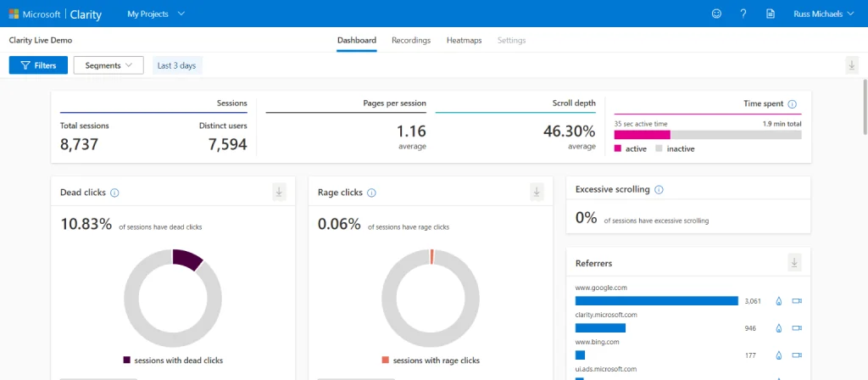This screenshot has height=380, width=868.
Task: Change the Last 3 days date range
Action: (x=177, y=65)
